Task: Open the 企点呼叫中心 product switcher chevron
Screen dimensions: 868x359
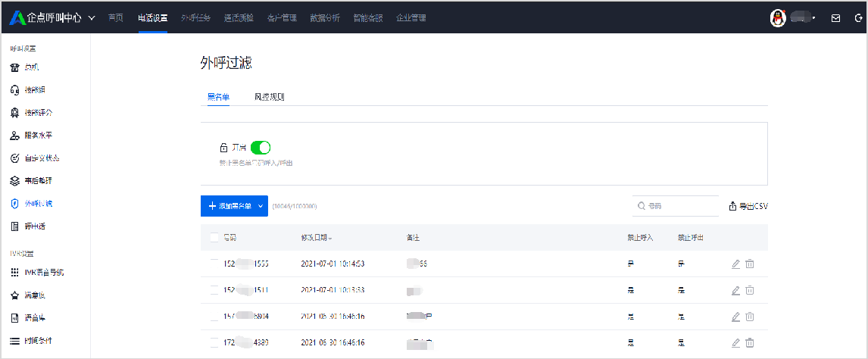Action: [92, 17]
